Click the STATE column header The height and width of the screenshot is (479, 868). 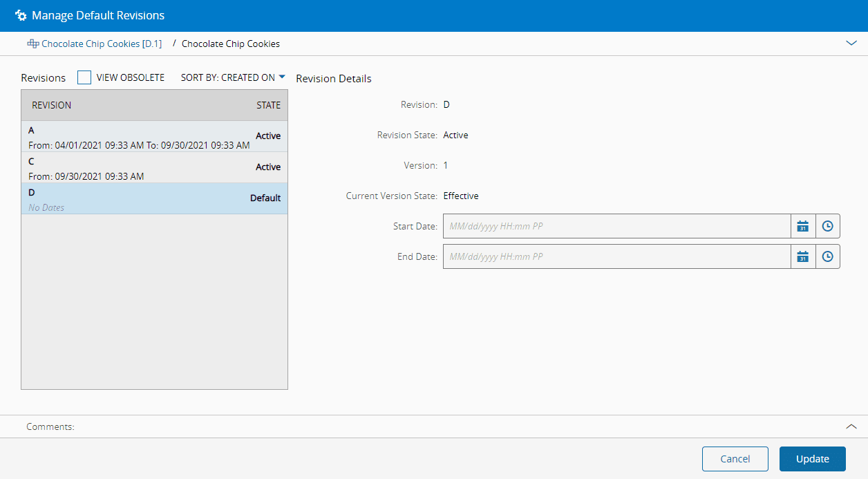point(268,105)
